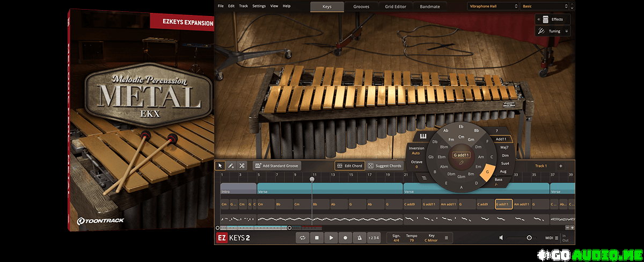Choose the Cm chord in the wheel

pos(461,136)
